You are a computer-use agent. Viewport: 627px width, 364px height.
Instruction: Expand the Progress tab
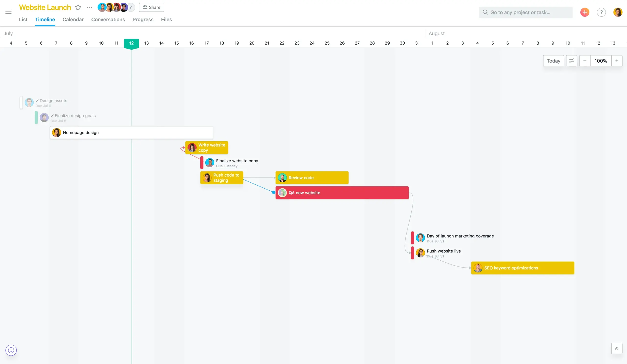(143, 20)
